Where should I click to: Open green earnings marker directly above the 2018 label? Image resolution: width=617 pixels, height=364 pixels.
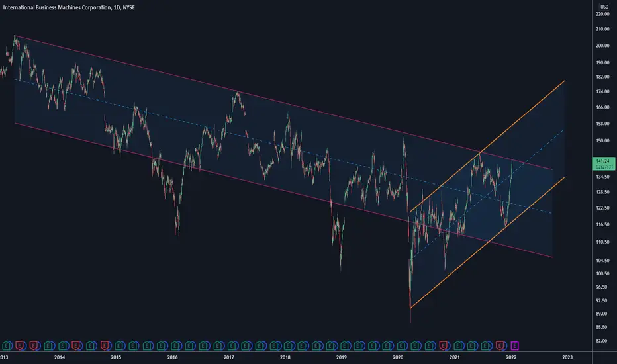coord(289,346)
